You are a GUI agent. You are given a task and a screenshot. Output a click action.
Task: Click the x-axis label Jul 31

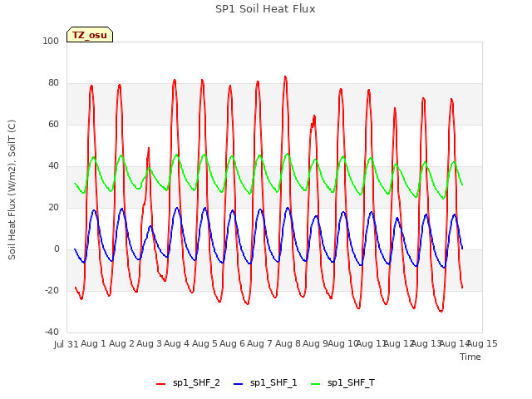(x=66, y=344)
